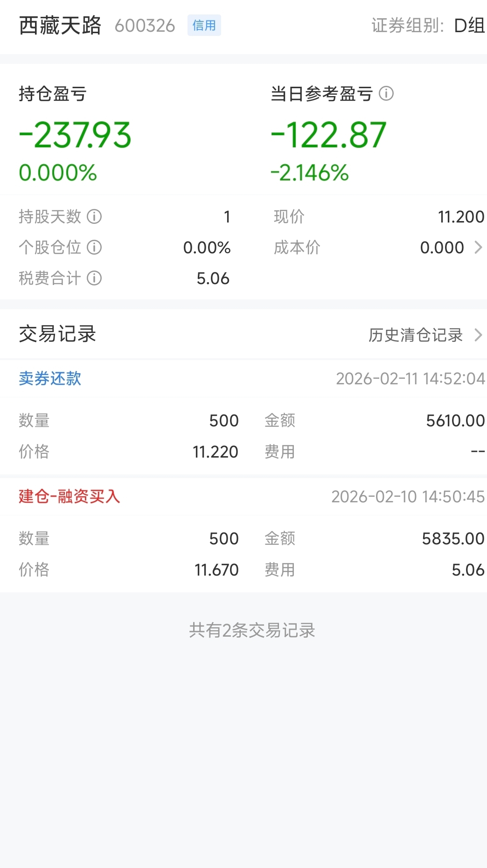487x868 pixels.
Task: Tap the buy record amount 5835.00
Action: [x=453, y=539]
